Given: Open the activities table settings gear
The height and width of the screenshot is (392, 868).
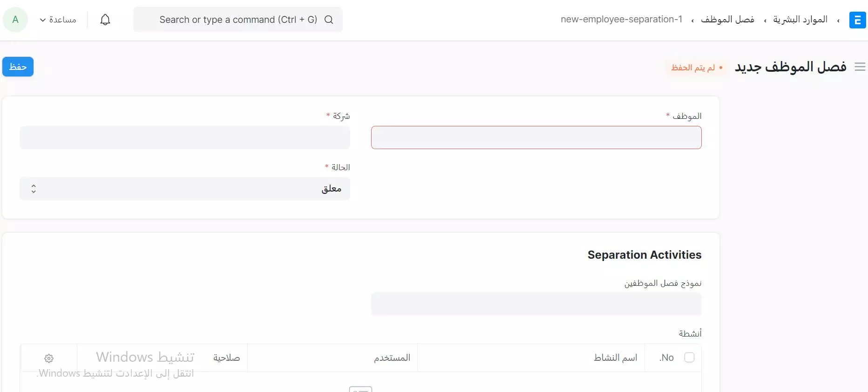Looking at the screenshot, I should click(49, 358).
